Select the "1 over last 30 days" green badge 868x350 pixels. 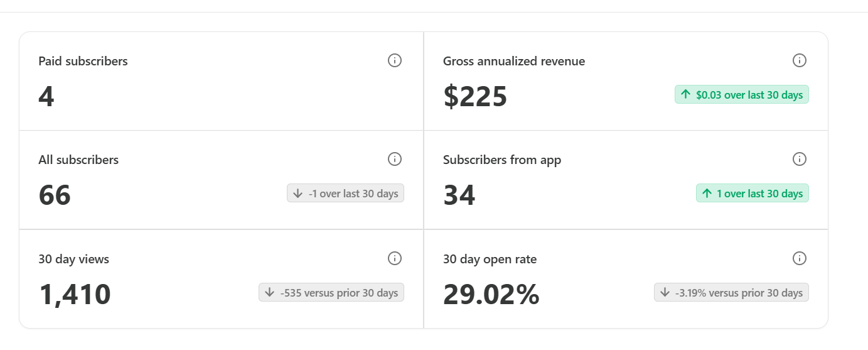[x=752, y=194]
